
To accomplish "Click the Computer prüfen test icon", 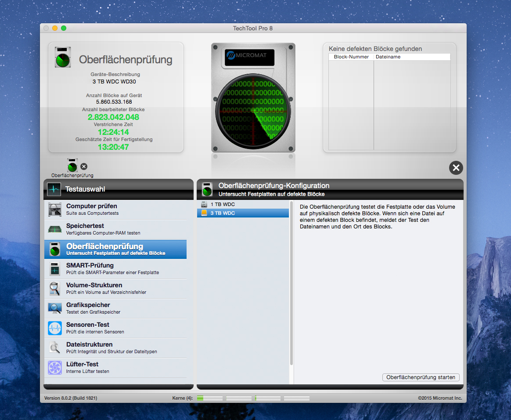I will [55, 210].
